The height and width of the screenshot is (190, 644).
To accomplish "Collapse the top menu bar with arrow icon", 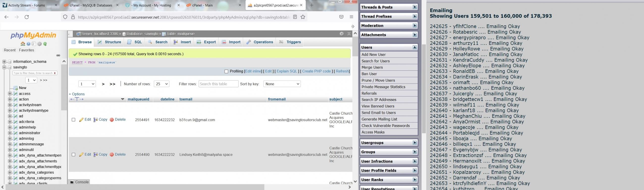I will tap(349, 34).
